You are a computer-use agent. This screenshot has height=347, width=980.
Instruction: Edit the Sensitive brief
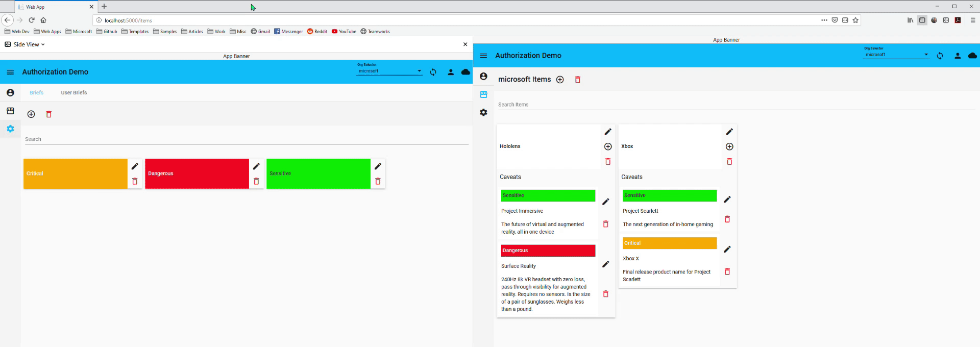click(x=378, y=166)
